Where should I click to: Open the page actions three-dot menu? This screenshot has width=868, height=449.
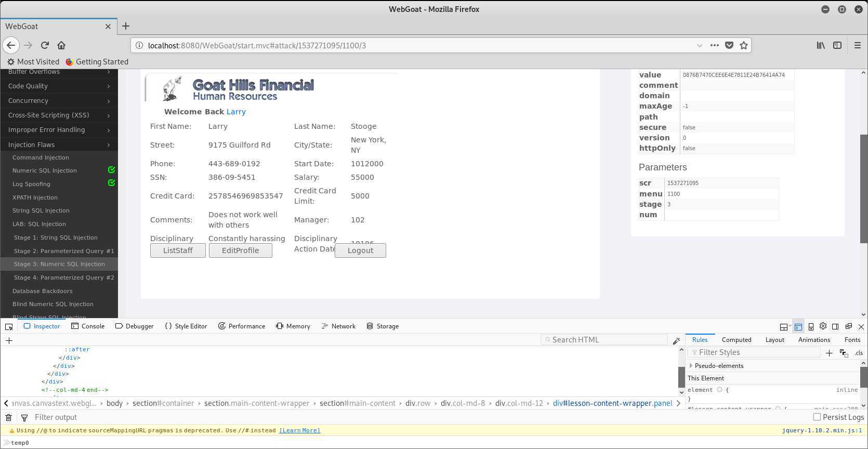pyautogui.click(x=715, y=45)
